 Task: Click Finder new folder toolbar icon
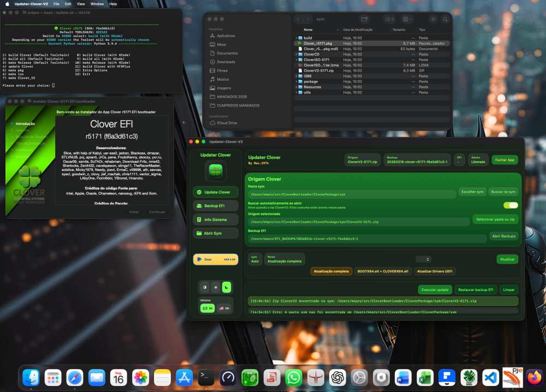point(364,19)
